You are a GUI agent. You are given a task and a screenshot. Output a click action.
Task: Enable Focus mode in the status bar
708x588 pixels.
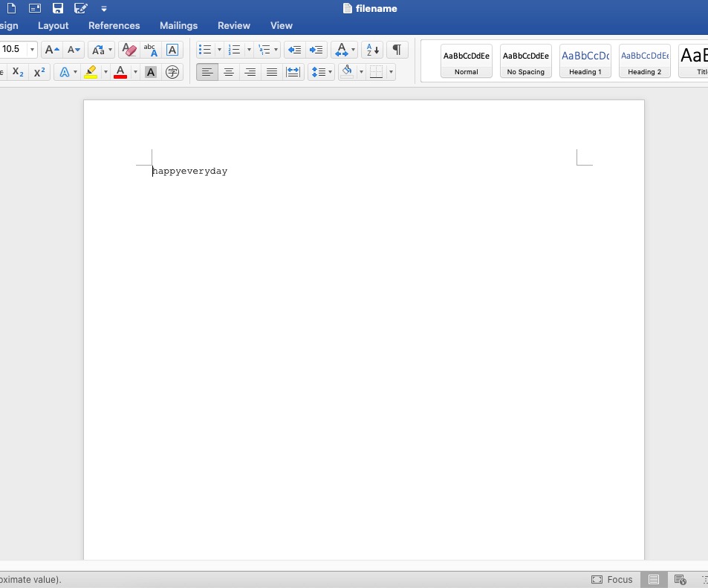point(612,579)
